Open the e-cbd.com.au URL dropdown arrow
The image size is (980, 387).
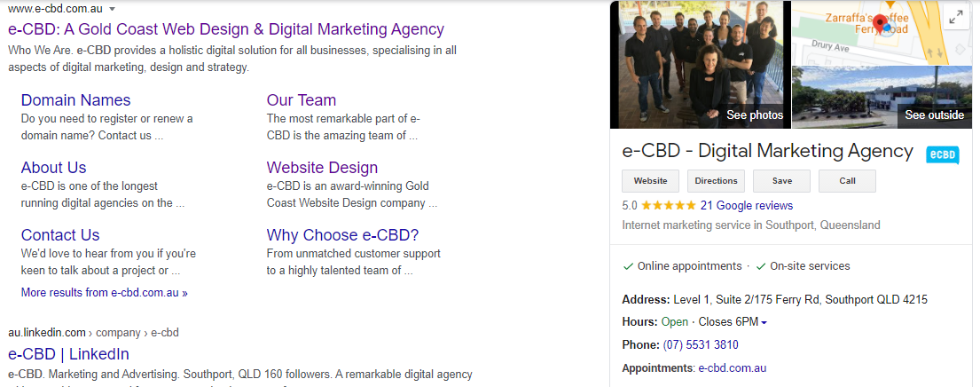pos(112,9)
